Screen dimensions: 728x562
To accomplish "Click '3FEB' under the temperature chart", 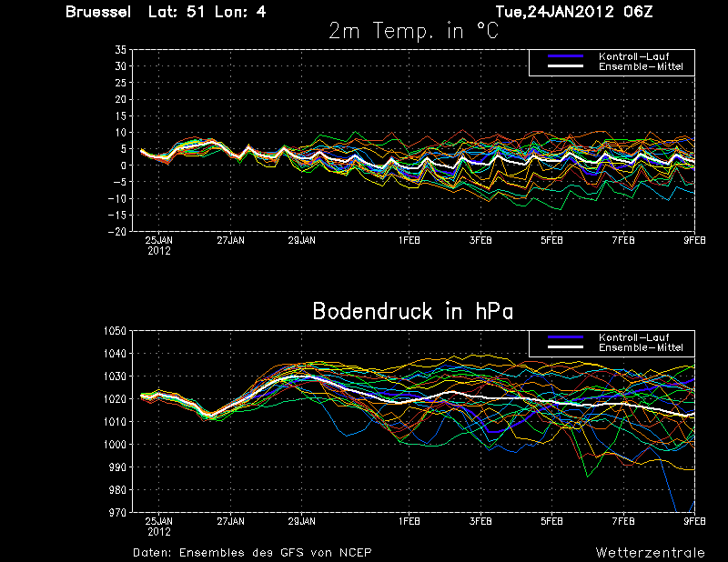I will (480, 240).
